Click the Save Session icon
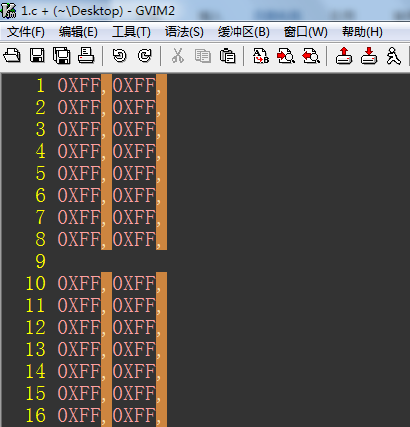The height and width of the screenshot is (427, 410). point(369,55)
